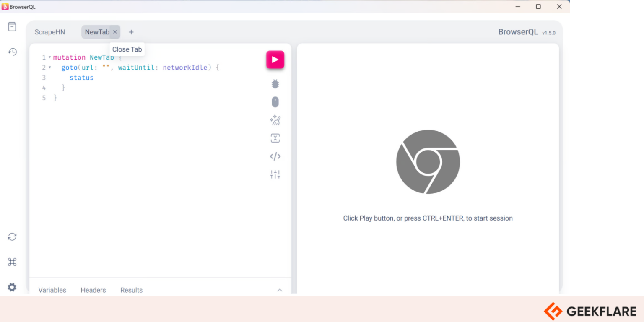
Task: Click the 'networkIdle' value in the query
Action: [185, 67]
